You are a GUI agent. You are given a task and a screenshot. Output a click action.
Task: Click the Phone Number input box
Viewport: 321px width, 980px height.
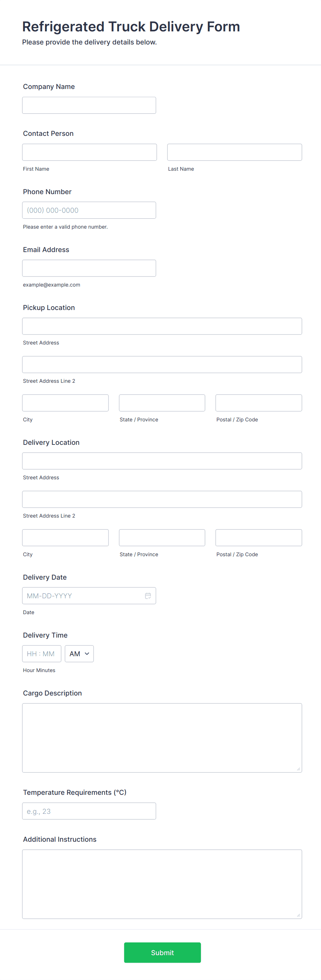pyautogui.click(x=89, y=210)
